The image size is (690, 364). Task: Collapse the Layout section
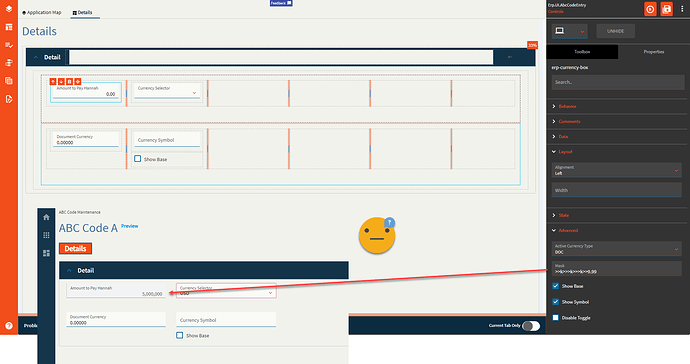565,152
